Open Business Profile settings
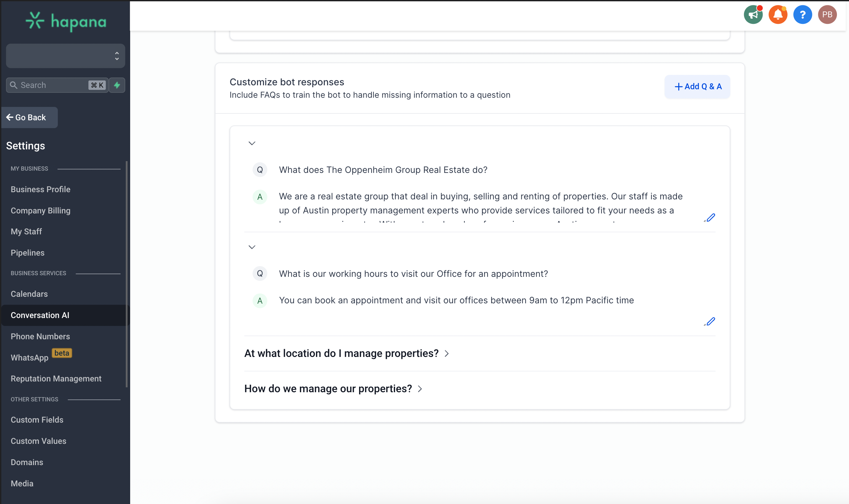Screen dimensions: 849x504 [41, 189]
